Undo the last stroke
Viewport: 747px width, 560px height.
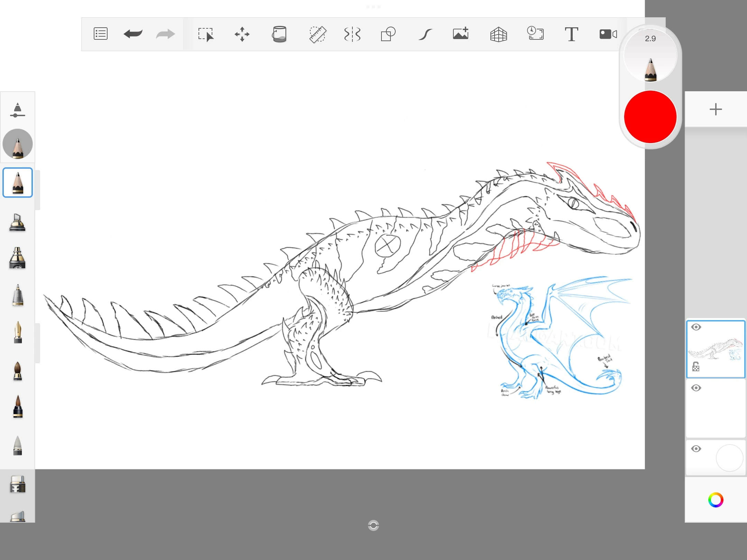tap(133, 34)
